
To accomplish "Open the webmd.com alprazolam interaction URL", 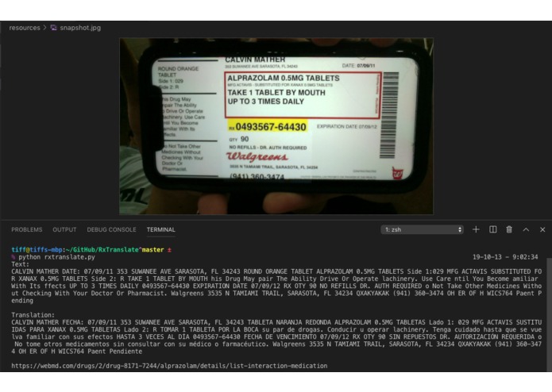I will (x=169, y=366).
